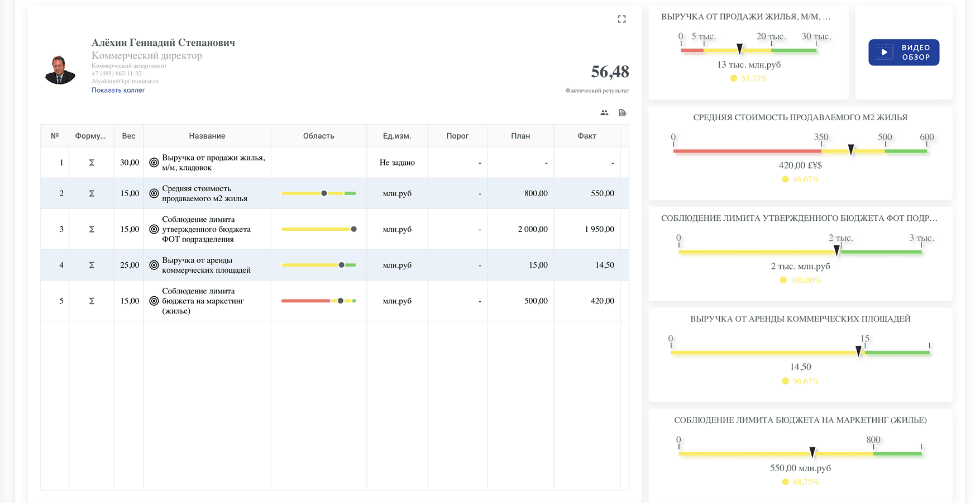
Task: Click the Факт column header
Action: point(587,136)
